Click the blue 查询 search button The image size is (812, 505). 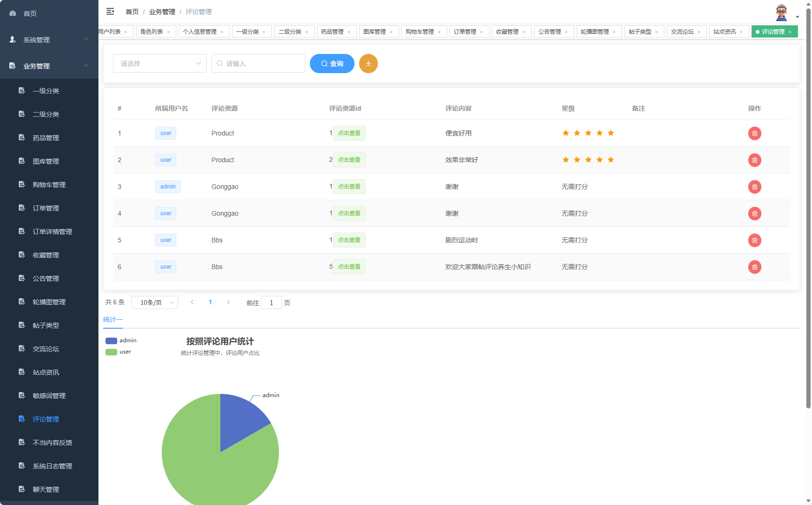click(x=332, y=64)
